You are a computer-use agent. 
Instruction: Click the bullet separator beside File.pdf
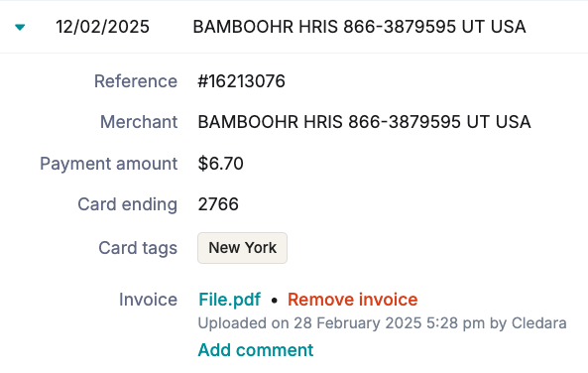[274, 301]
